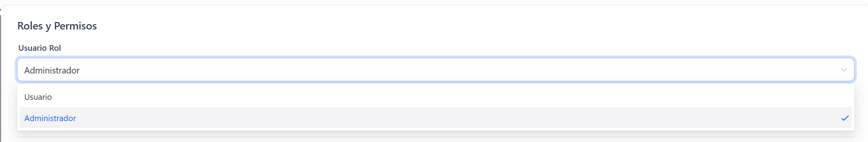
Task: Click the Usuario Rol field label
Action: click(x=40, y=48)
